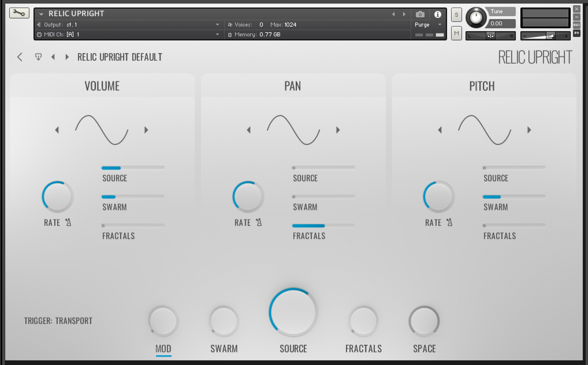Choose previous Pitch LFO waveform
Screen dimensions: 588x365
[440, 130]
